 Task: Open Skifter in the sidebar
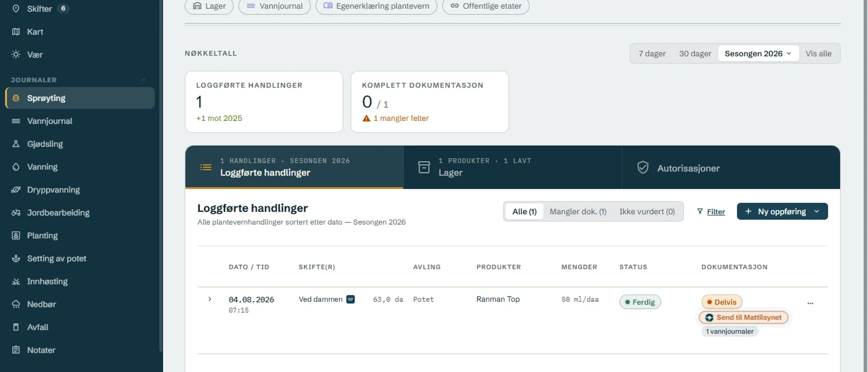(x=80, y=9)
